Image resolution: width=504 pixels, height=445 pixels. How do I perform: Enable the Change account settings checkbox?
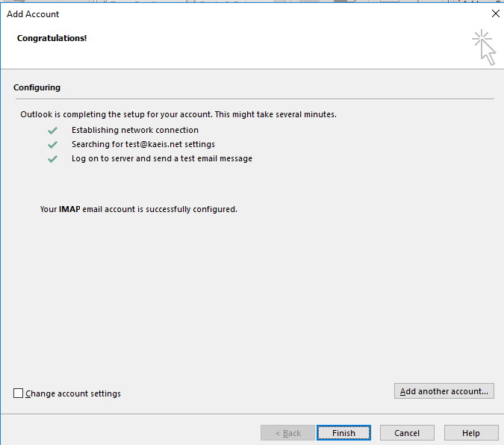coord(19,393)
